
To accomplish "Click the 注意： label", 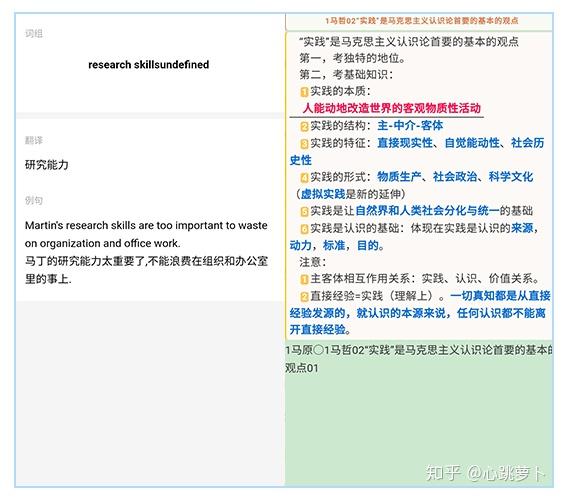I will [313, 262].
